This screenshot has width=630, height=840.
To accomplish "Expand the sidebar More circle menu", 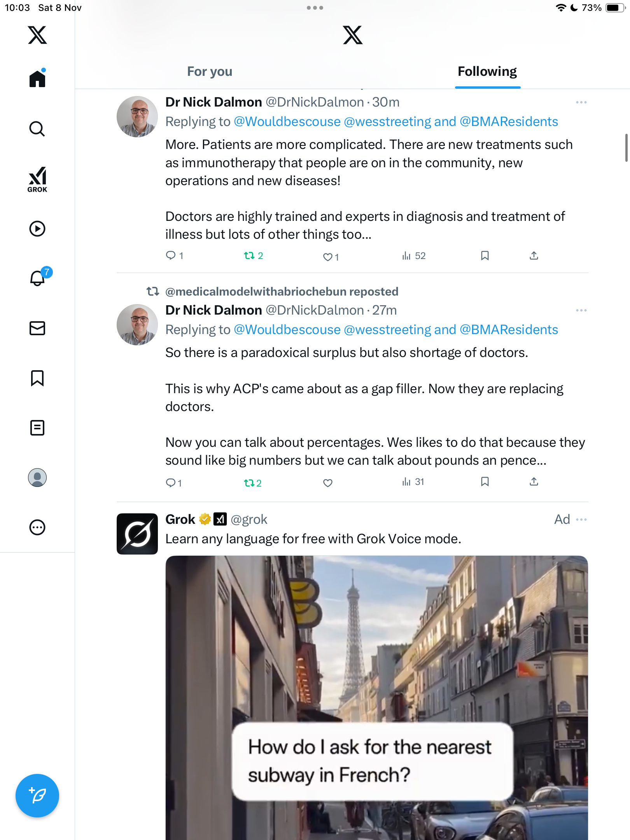I will click(x=37, y=527).
